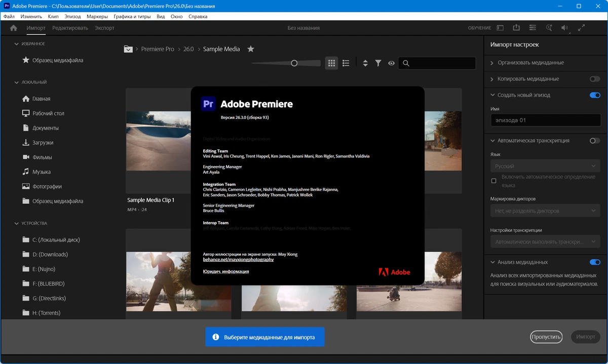
Task: Click the media search field
Action: click(x=437, y=63)
